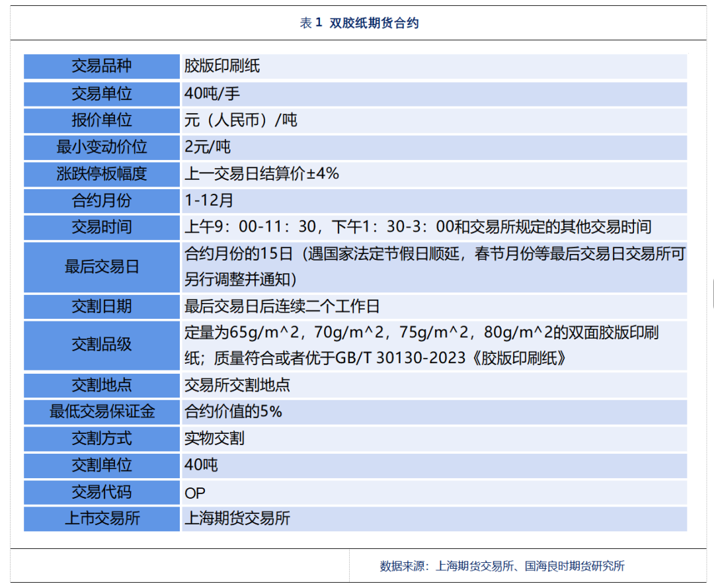This screenshot has width=714, height=588.
Task: Click the value '40吨/手'
Action: click(x=212, y=93)
